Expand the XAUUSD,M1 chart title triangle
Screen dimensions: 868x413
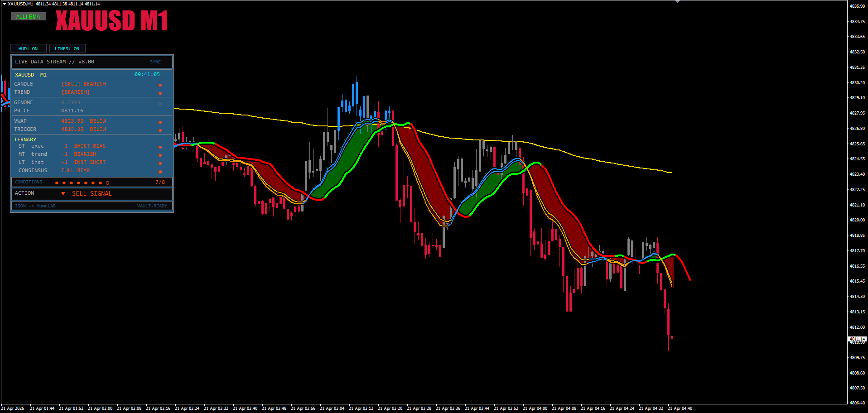(4, 4)
